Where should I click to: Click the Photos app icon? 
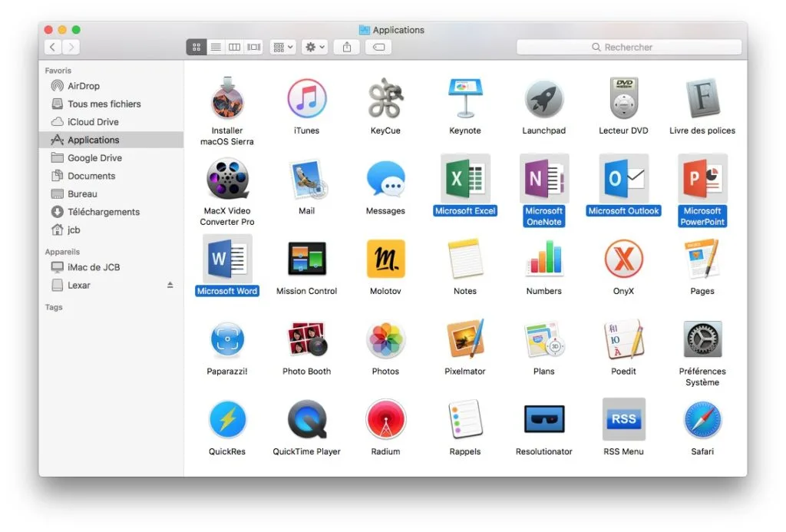[x=385, y=339]
